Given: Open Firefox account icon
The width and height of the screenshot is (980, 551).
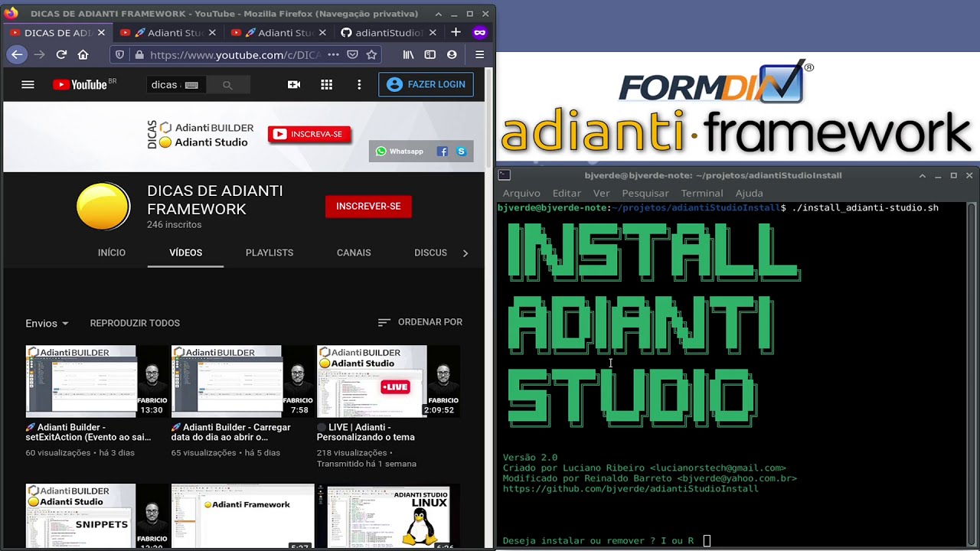Looking at the screenshot, I should click(452, 54).
